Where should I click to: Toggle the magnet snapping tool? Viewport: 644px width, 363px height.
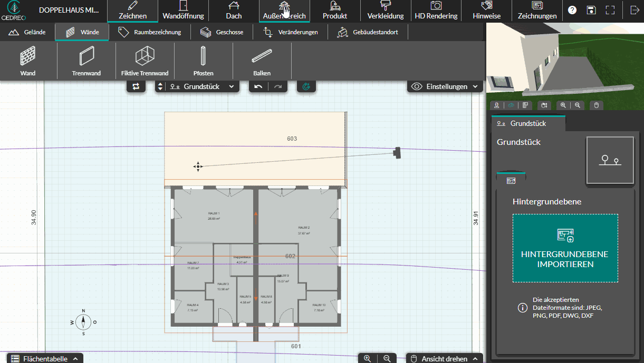[306, 86]
